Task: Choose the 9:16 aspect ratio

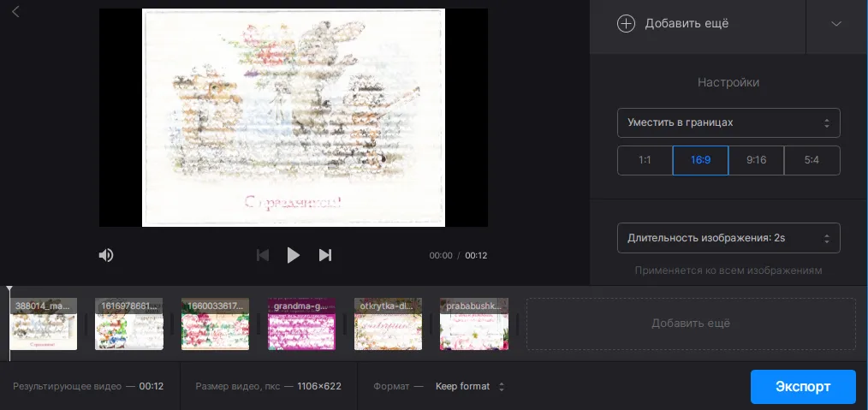Action: [756, 160]
